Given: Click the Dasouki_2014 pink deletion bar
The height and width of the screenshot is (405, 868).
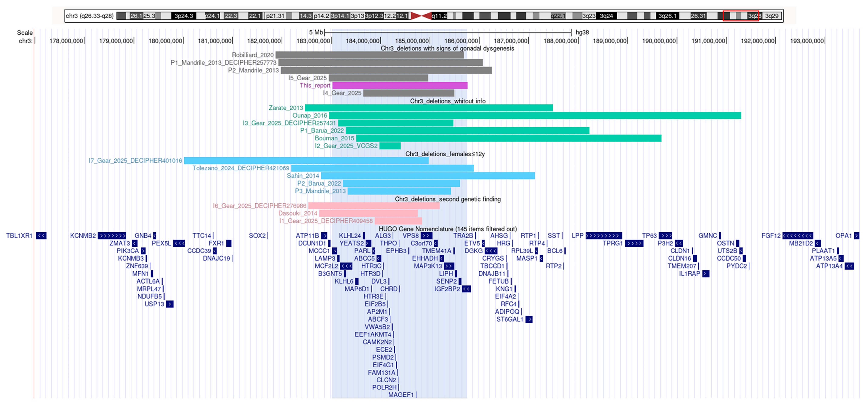Looking at the screenshot, I should click(368, 214).
